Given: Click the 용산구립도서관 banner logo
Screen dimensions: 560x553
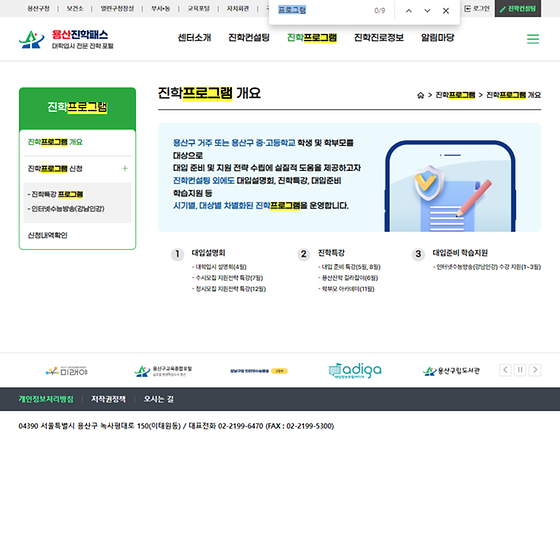Looking at the screenshot, I should click(x=451, y=371).
